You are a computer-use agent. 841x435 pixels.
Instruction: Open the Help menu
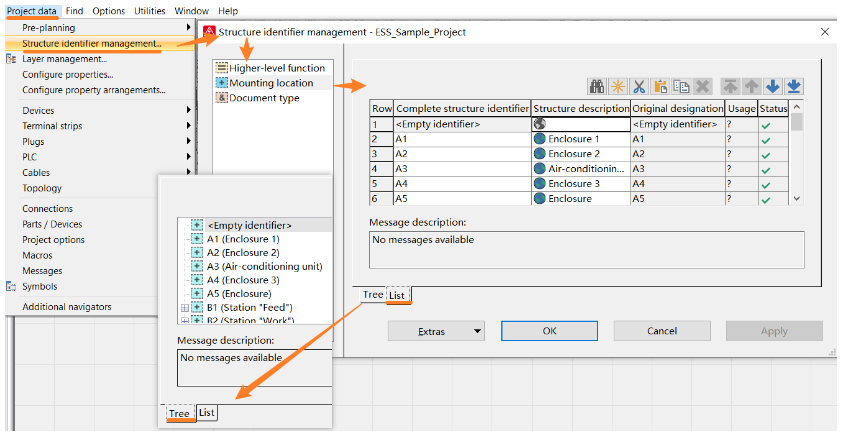228,10
